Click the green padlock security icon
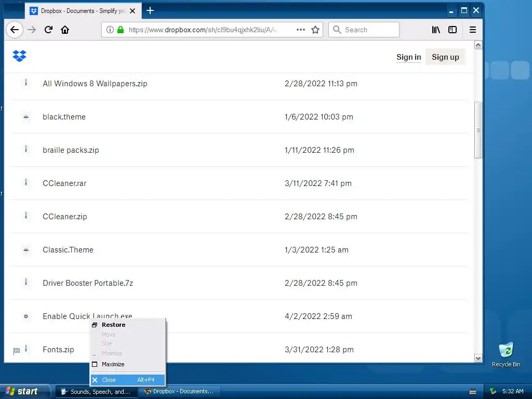This screenshot has width=532, height=399. 121,30
